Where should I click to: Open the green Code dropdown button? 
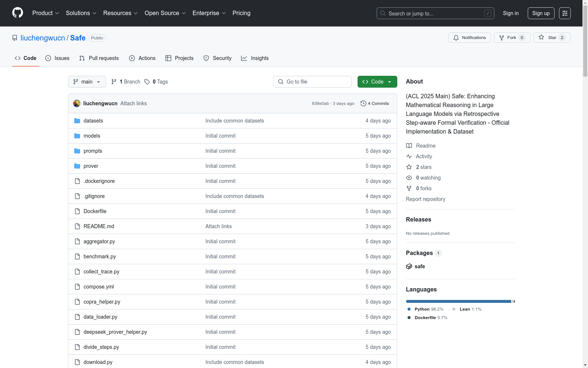click(x=377, y=82)
